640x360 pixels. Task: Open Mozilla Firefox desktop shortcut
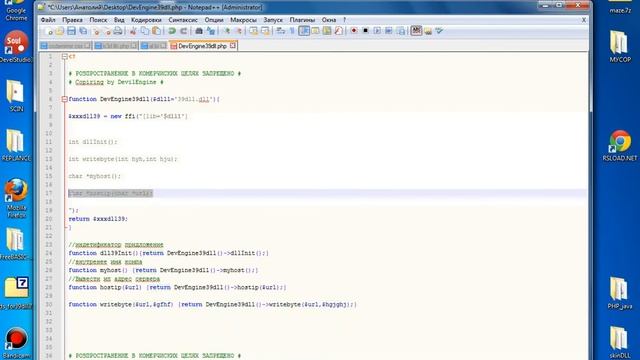pos(16,198)
